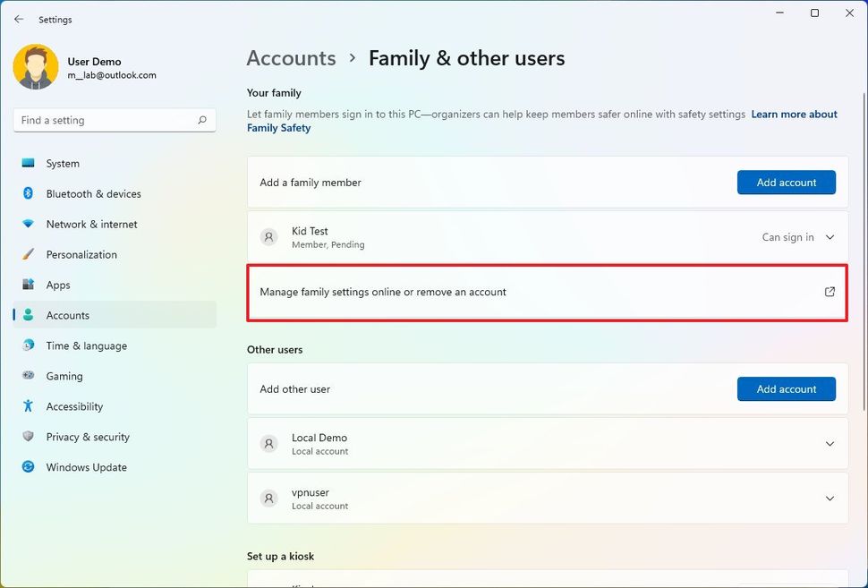Viewport: 868px width, 588px height.
Task: Expand the Kid Test account options
Action: [830, 237]
